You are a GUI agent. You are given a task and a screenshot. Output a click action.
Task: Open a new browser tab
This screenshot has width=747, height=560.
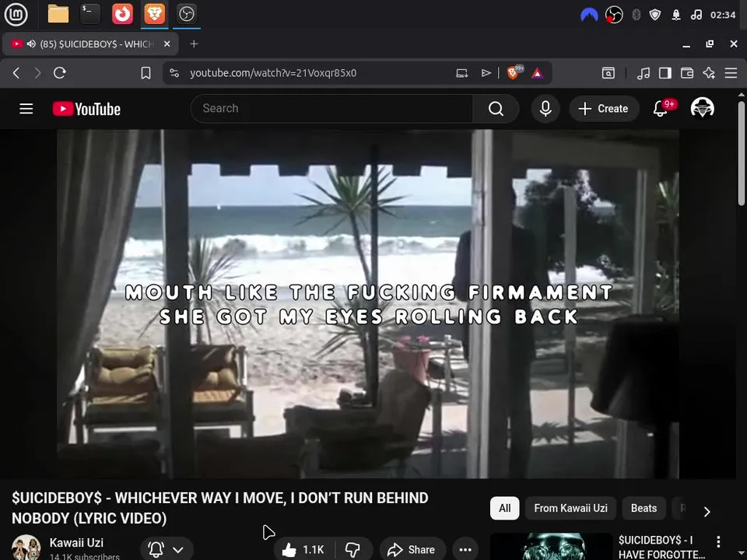(x=194, y=44)
